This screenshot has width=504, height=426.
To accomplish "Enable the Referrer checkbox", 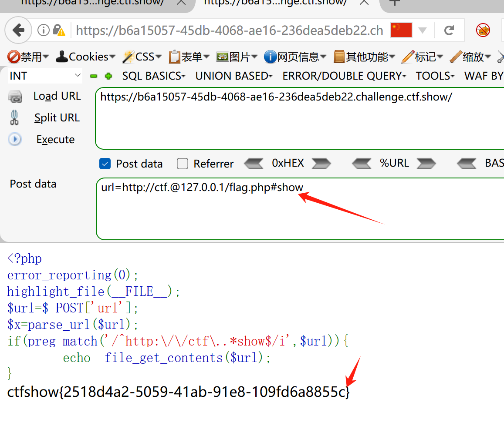I will 183,164.
